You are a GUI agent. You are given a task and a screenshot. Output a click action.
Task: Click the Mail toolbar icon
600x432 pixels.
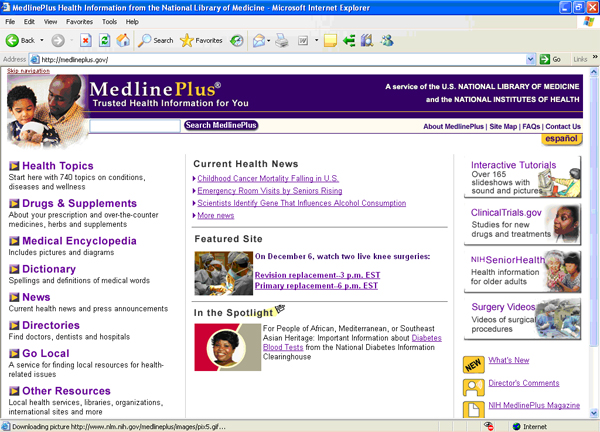pos(258,41)
